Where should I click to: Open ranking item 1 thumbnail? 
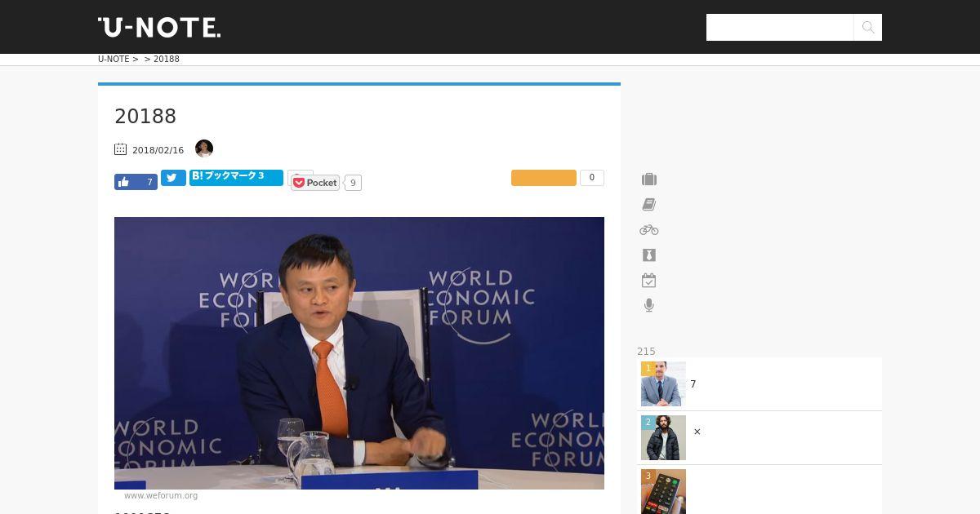pos(663,384)
